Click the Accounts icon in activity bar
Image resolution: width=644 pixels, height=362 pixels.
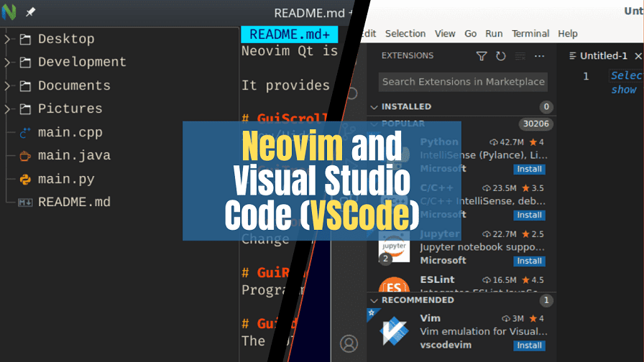point(349,343)
